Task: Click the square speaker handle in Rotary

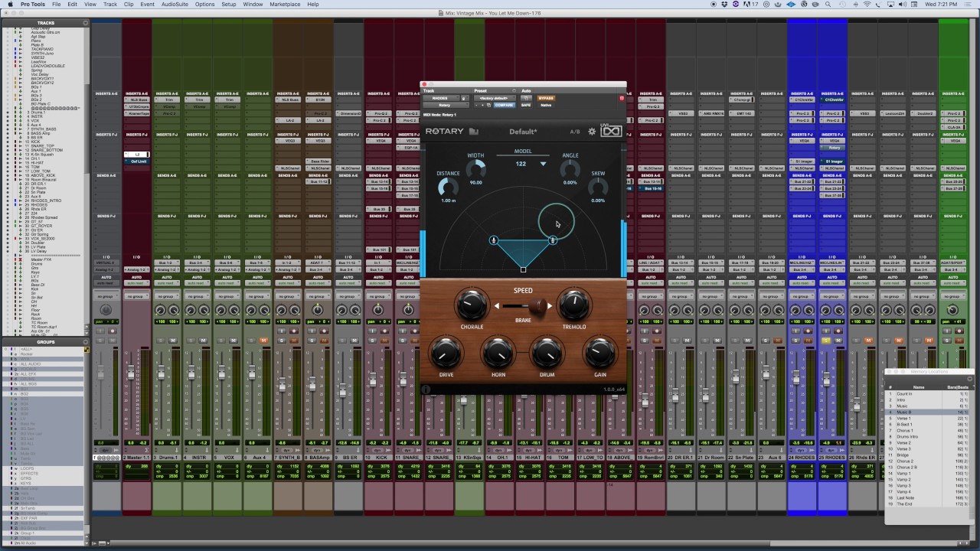Action: tap(523, 269)
